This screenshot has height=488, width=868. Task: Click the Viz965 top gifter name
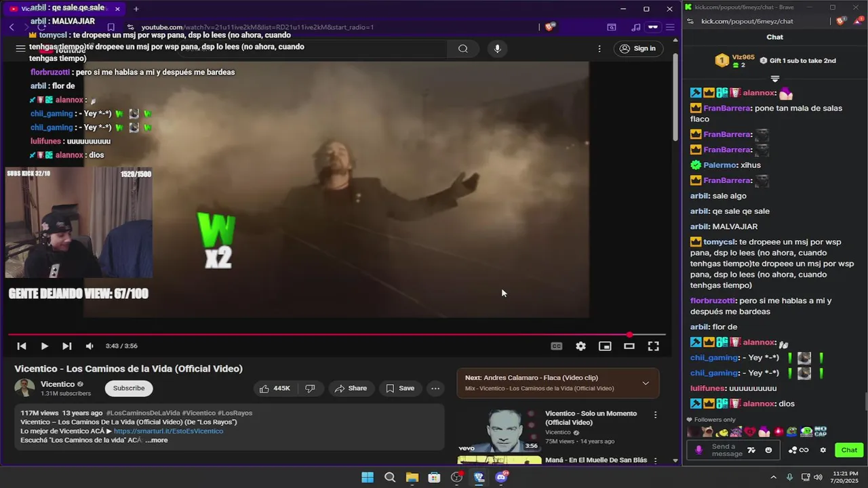pos(743,57)
